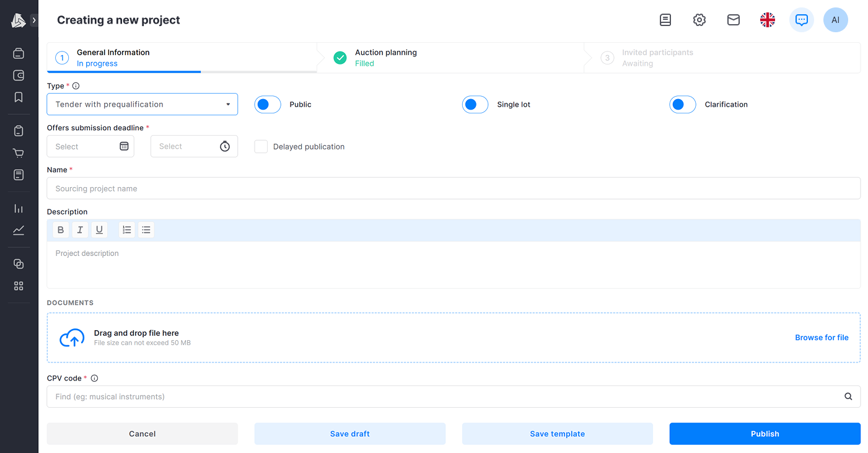This screenshot has width=868, height=453.
Task: Open the briefcase icon in the sidebar
Action: (x=19, y=54)
